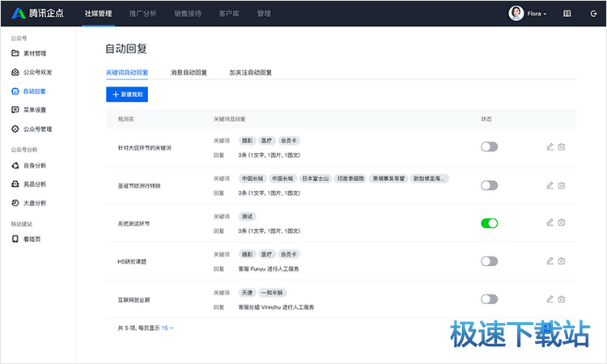
Task: Open 公众号管理 in sidebar
Action: click(32, 129)
